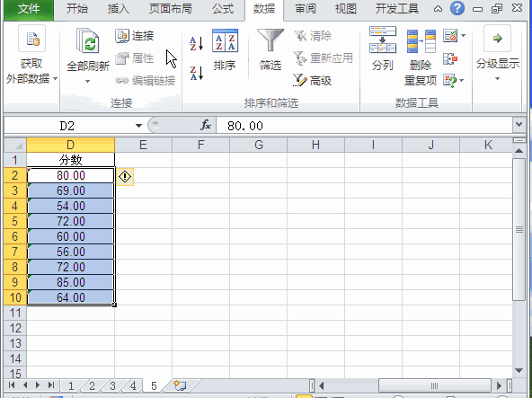Click the Sort A to Z ascending icon

tap(197, 44)
